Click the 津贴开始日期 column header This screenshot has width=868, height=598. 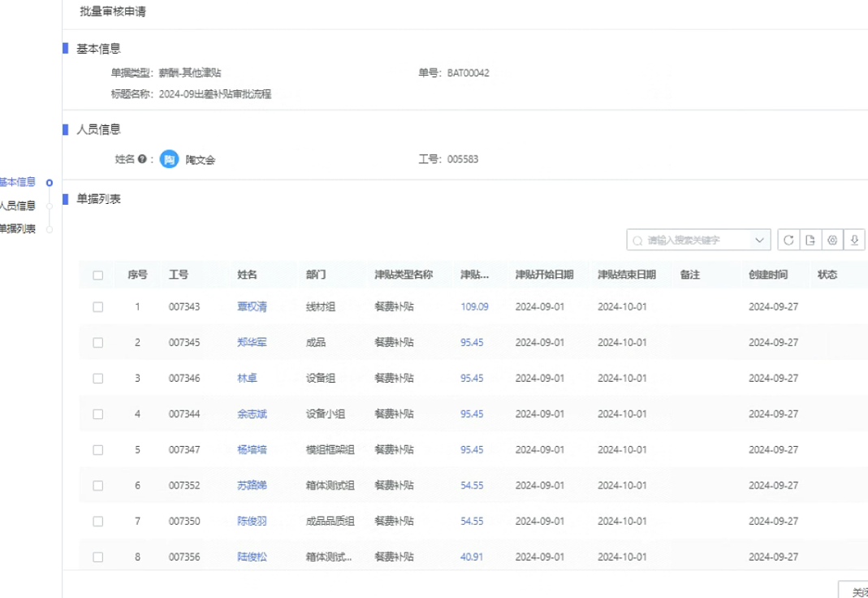point(544,275)
